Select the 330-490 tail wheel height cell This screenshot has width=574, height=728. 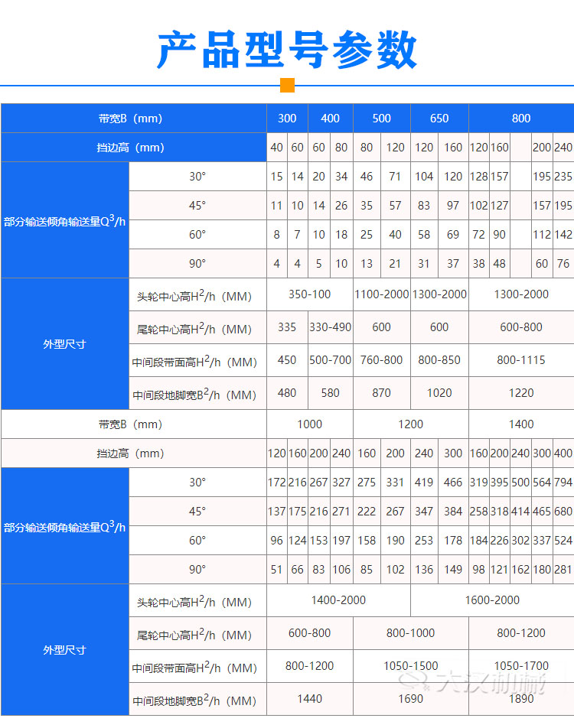tap(330, 327)
